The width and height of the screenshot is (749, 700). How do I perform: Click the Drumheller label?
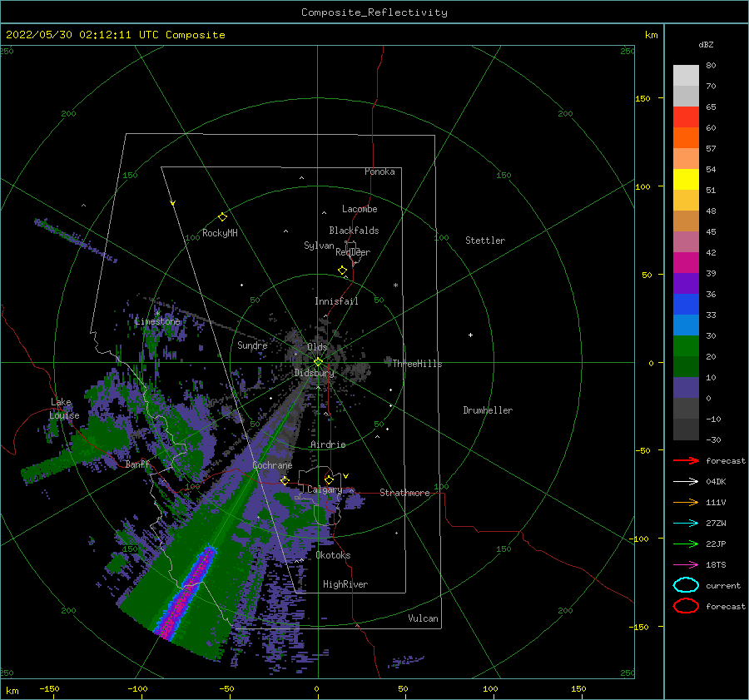coord(488,410)
